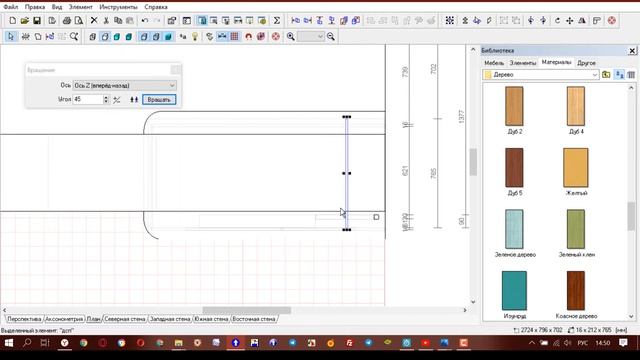Viewport: 640px width, 360px height.
Task: Toggle the magnet snapping tool
Action: pyautogui.click(x=249, y=37)
